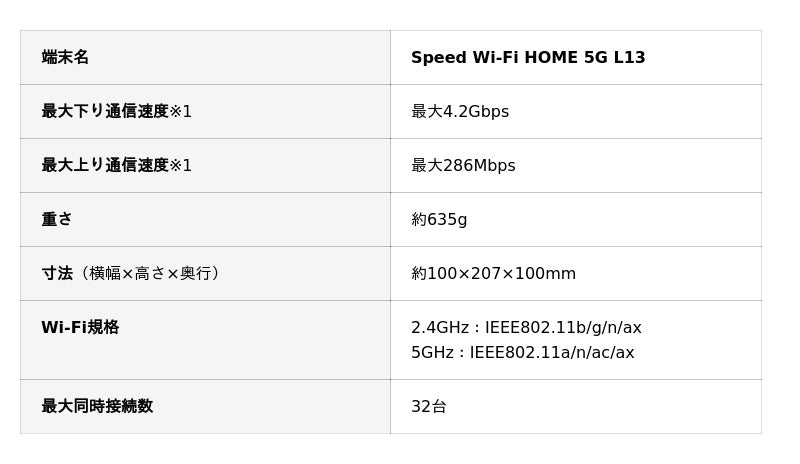
Task: Select the 約635g weight value
Action: click(439, 220)
